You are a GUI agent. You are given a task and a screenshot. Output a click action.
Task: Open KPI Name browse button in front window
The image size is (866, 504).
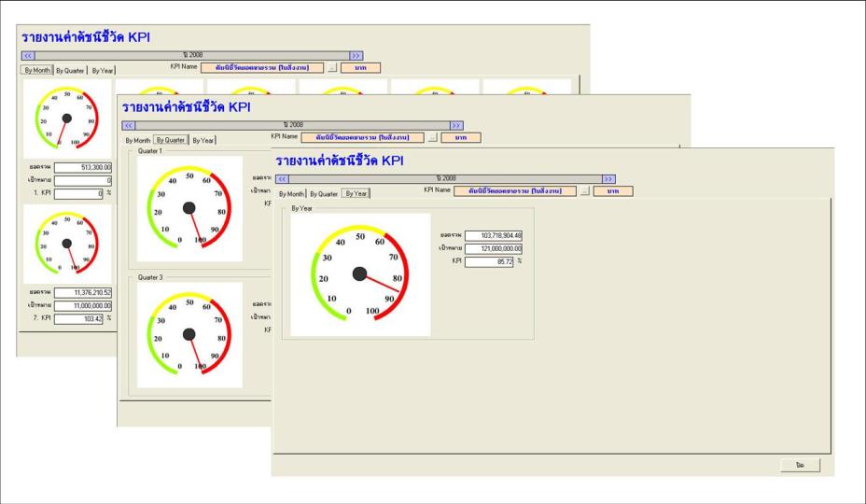585,191
